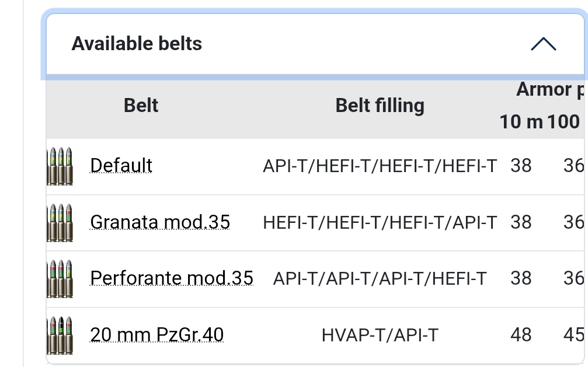Open the Default belt link
588x367 pixels.
(x=121, y=166)
